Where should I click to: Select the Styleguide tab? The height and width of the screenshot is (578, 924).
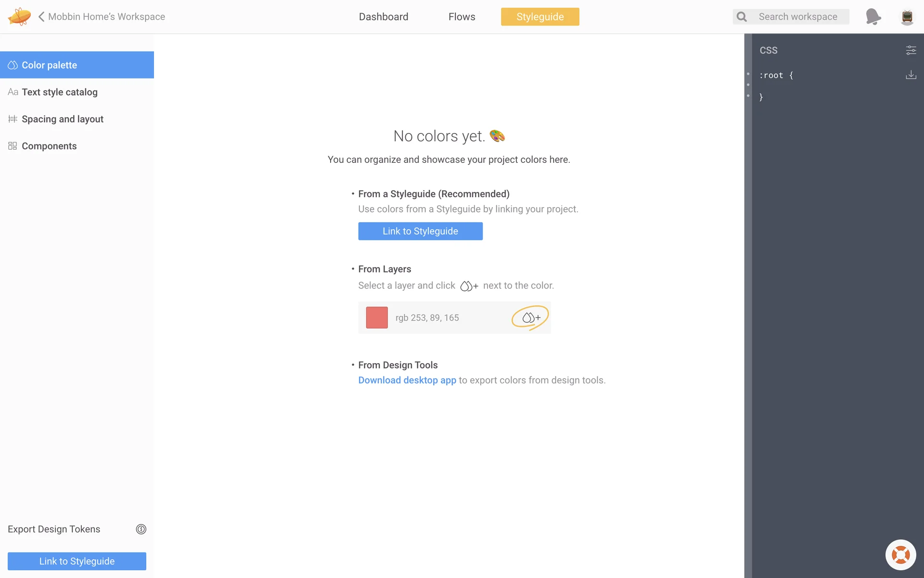pyautogui.click(x=540, y=17)
